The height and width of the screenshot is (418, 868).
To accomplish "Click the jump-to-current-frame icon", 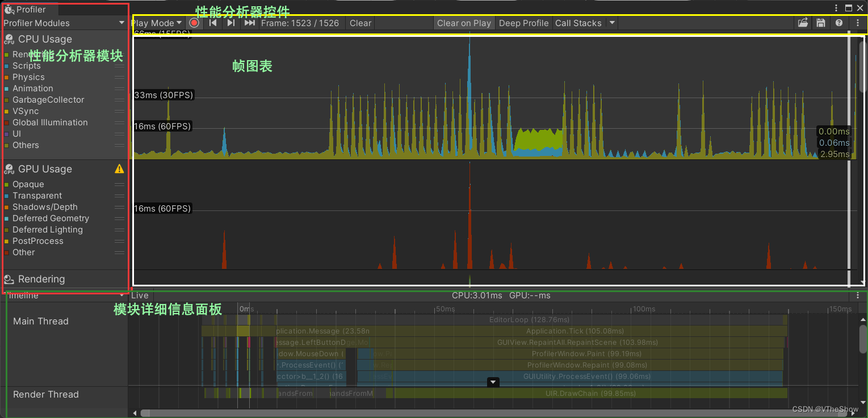I will tap(249, 23).
